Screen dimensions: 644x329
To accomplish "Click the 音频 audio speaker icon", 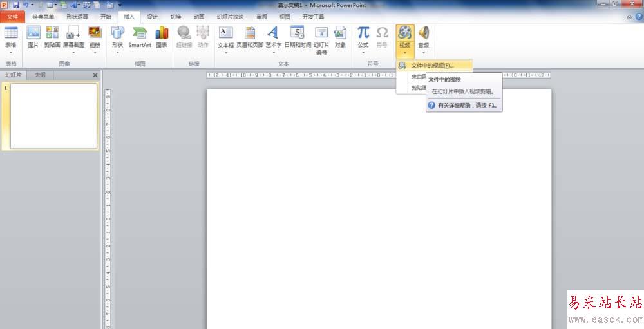I will coord(424,33).
